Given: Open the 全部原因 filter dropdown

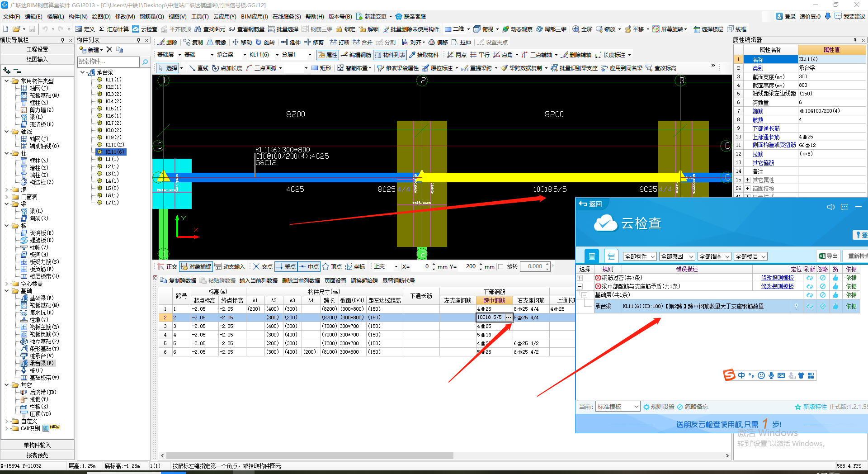Looking at the screenshot, I should (677, 256).
